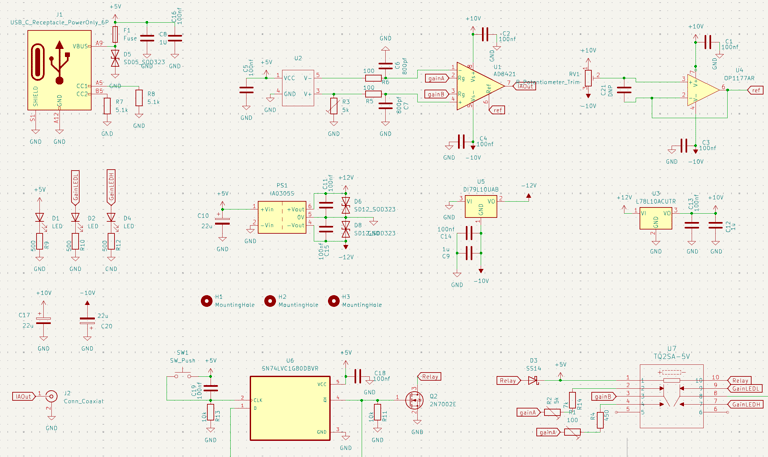This screenshot has width=768, height=457.
Task: Select capacitor C19 below SW1
Action: coord(211,388)
